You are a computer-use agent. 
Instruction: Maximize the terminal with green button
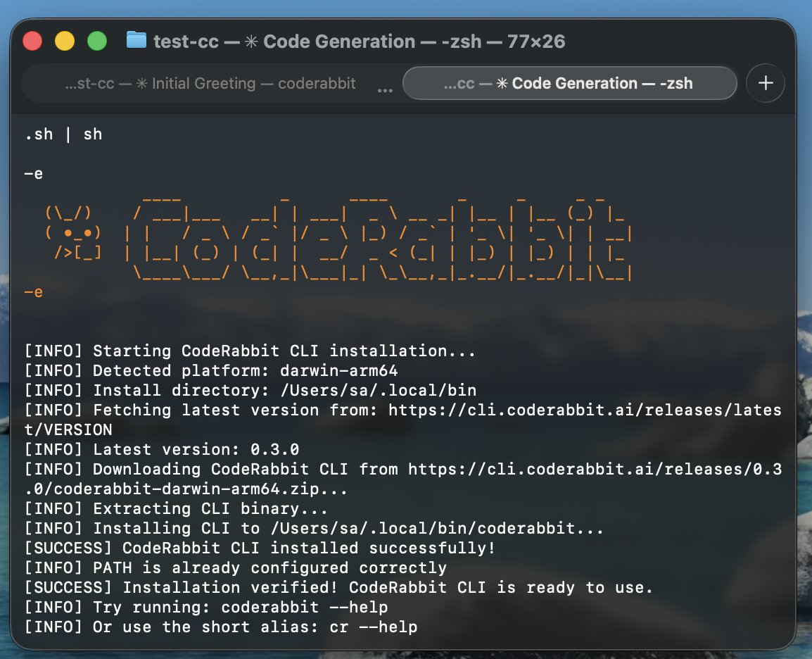(97, 41)
